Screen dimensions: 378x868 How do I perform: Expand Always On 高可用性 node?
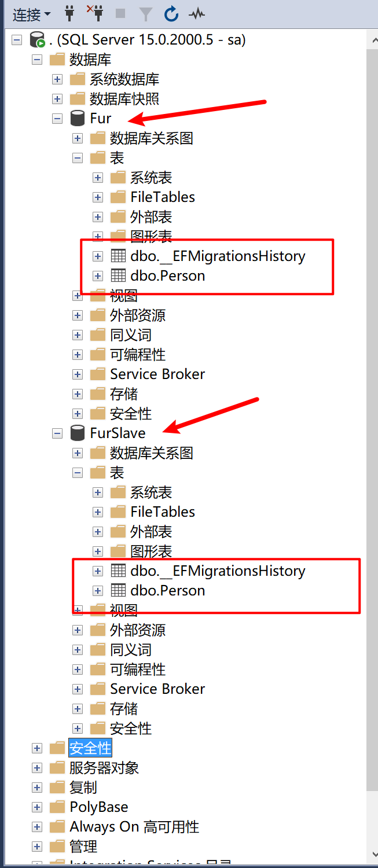pyautogui.click(x=38, y=827)
